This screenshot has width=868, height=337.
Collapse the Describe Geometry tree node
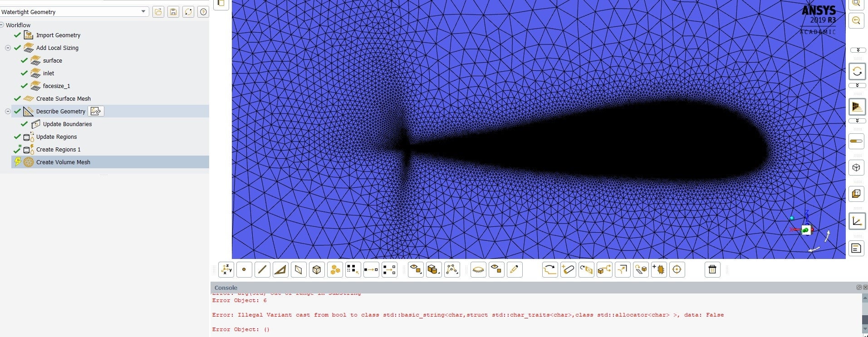coord(8,111)
